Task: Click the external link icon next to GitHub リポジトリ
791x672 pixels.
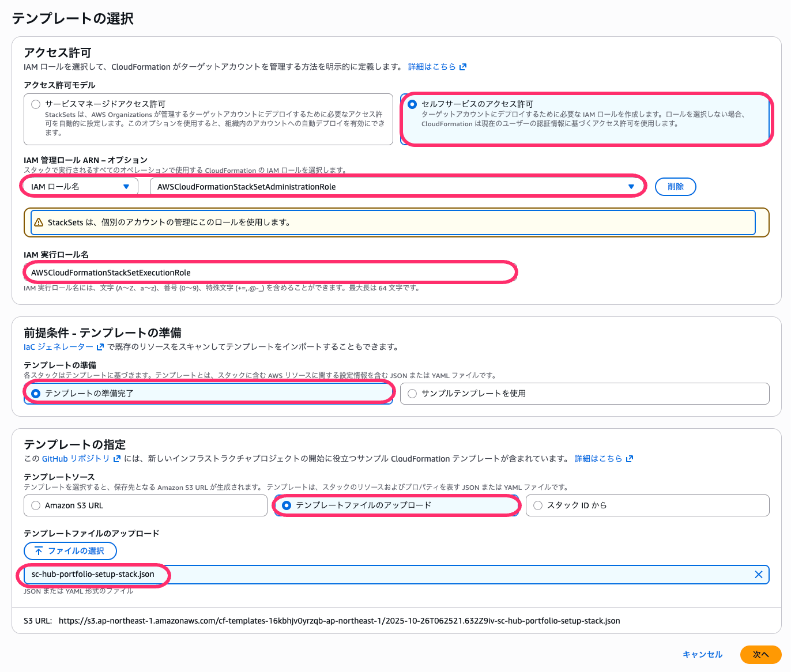Action: pos(118,458)
